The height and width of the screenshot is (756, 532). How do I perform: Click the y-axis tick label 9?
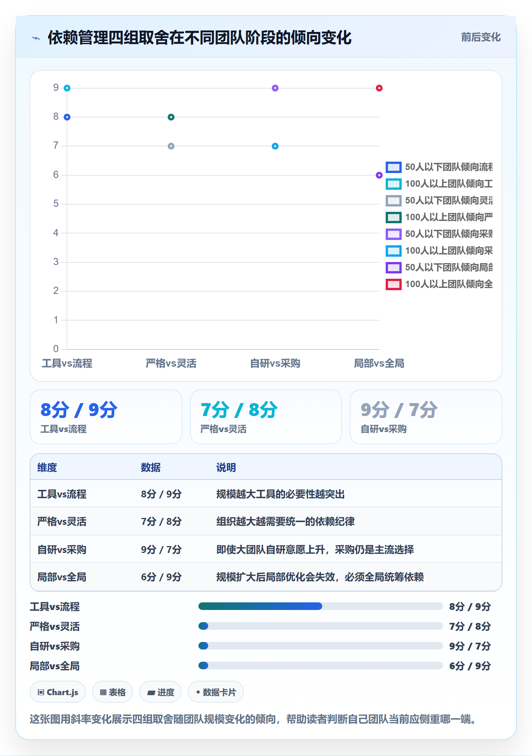tap(56, 88)
